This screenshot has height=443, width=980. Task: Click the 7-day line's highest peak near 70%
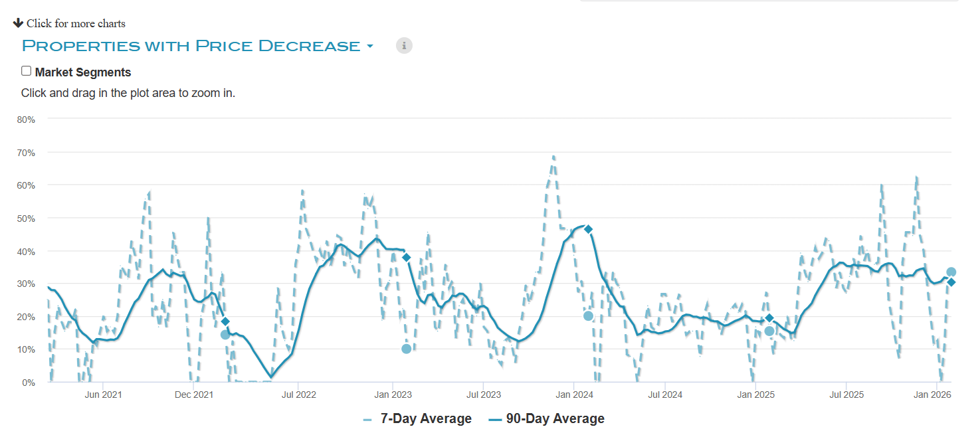553,157
